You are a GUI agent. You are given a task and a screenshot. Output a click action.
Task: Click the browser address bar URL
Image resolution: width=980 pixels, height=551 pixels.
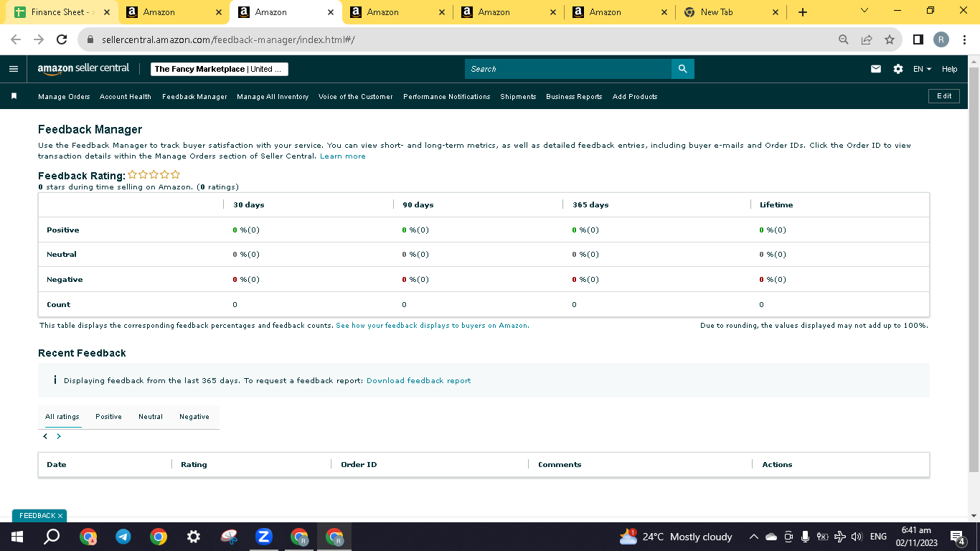coord(228,39)
